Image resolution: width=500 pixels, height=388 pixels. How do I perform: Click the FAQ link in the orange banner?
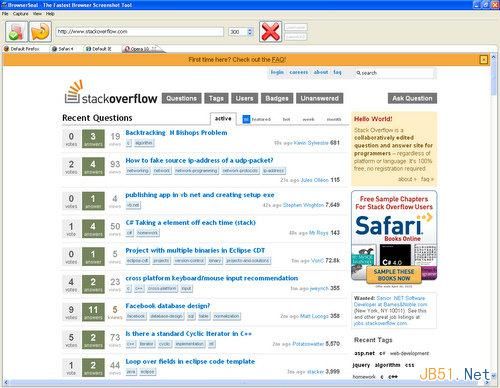point(279,60)
